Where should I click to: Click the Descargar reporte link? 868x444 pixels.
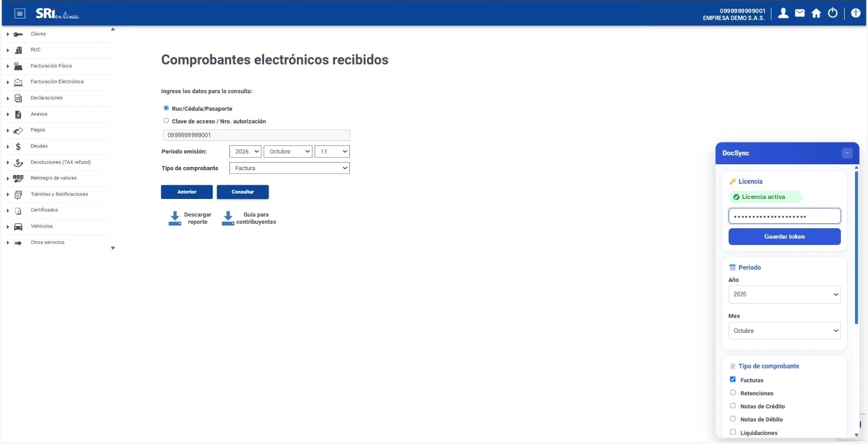tap(197, 218)
